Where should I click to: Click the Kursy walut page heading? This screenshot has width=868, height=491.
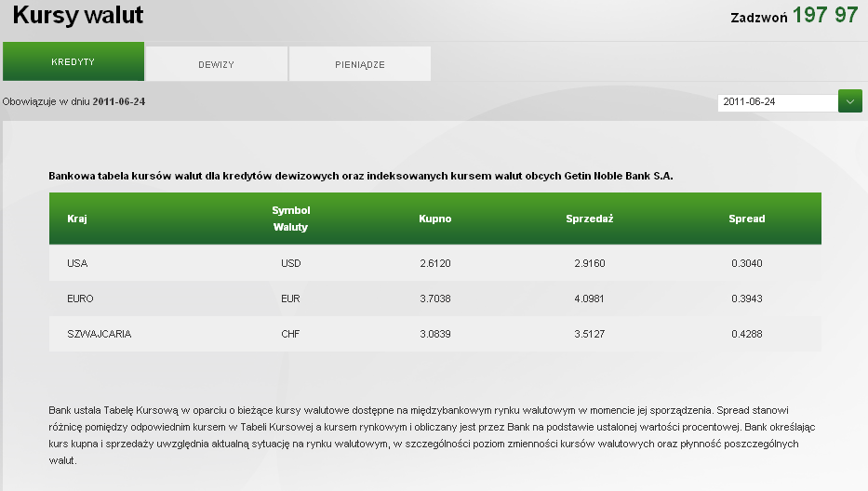(x=78, y=16)
